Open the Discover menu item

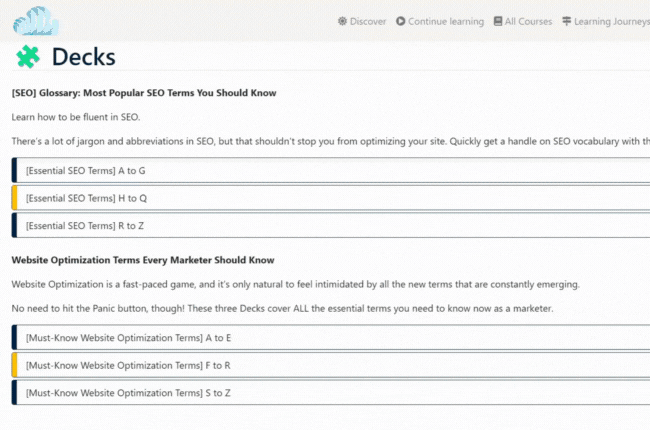point(368,21)
